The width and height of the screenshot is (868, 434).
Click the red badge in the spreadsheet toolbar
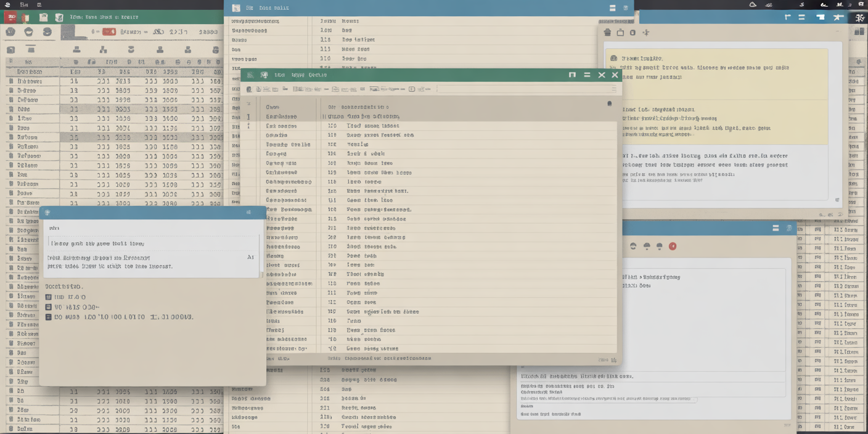[109, 32]
